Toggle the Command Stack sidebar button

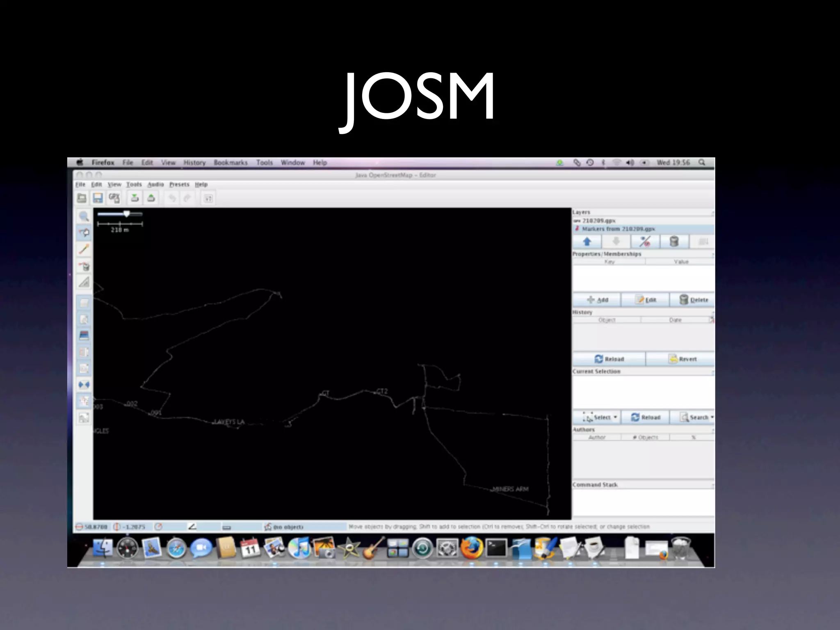(84, 402)
